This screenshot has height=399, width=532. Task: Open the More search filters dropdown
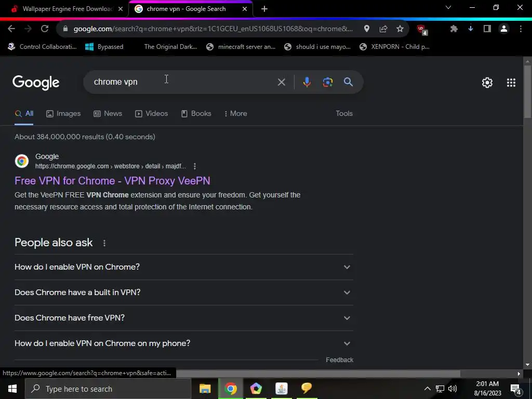(x=235, y=114)
